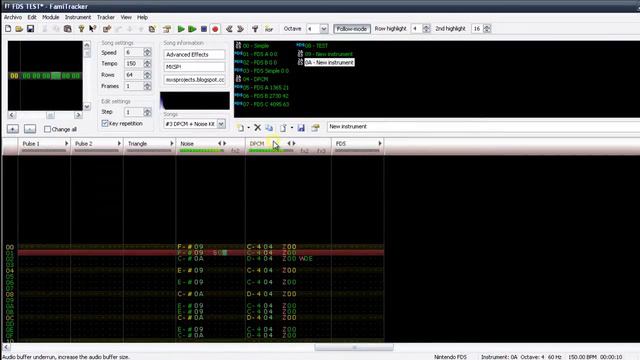Edit the selected instrument icon
Viewport: 640px width, 360px height.
pos(315,128)
